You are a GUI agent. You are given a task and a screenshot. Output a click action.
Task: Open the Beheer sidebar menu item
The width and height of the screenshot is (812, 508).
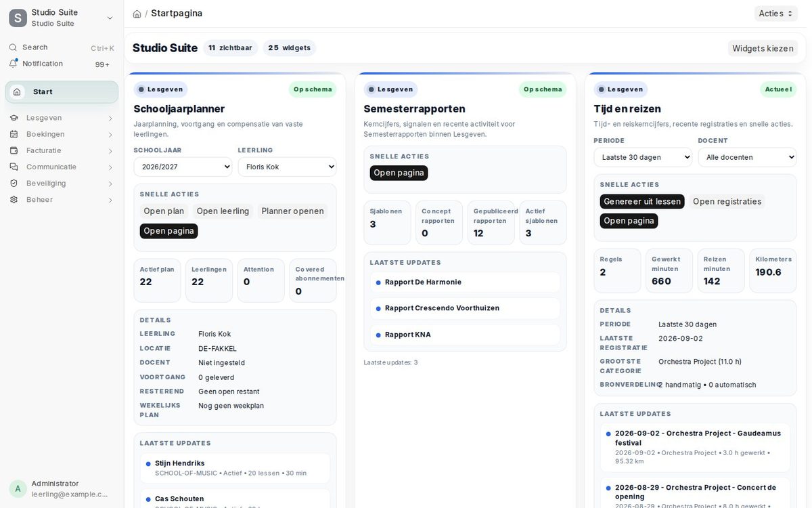pos(62,199)
